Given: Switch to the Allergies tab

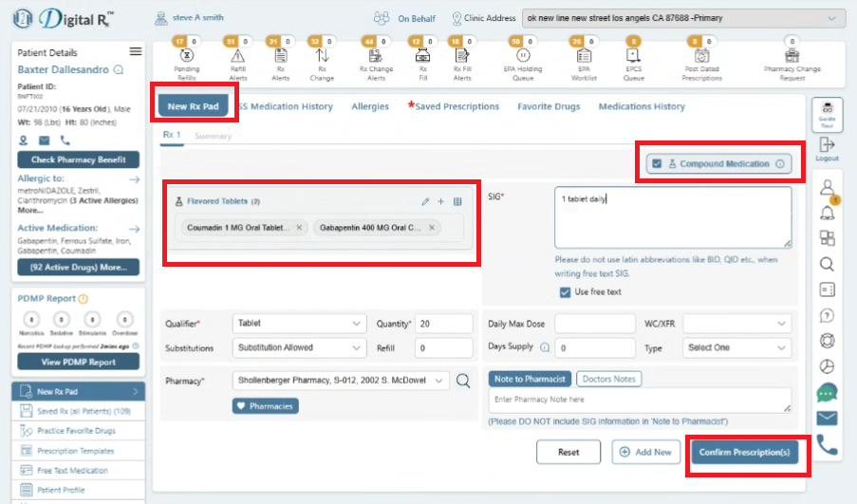Looking at the screenshot, I should click(370, 106).
